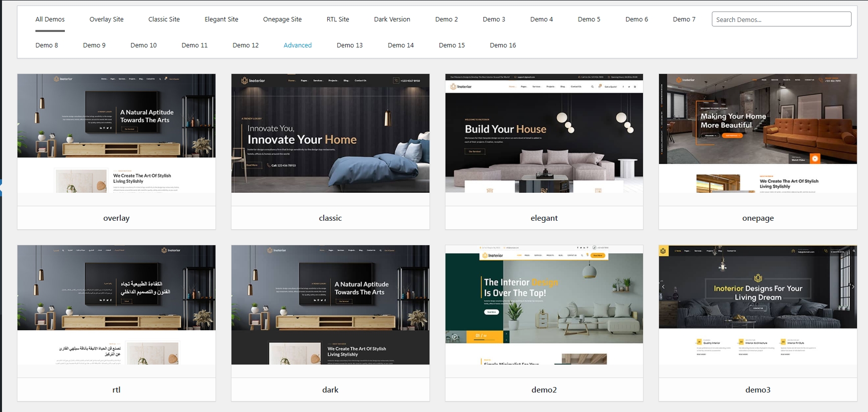Screen dimensions: 868x412
Task: Choose the Onepage Site tab
Action: pyautogui.click(x=282, y=19)
